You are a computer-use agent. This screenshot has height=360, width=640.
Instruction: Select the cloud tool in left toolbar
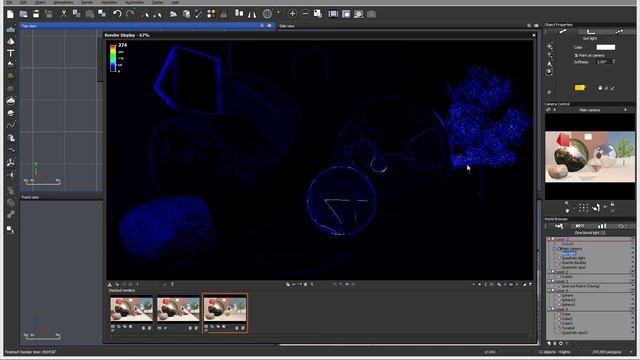(x=11, y=100)
